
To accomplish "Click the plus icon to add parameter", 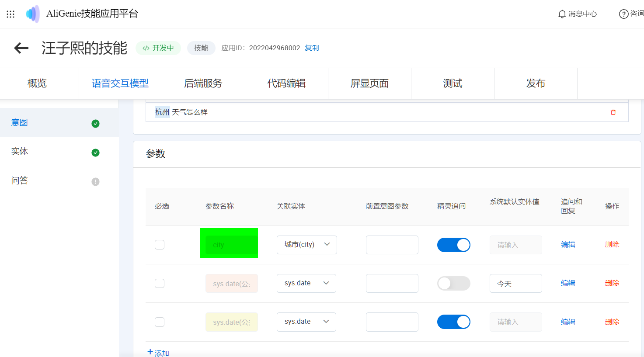I will click(150, 352).
